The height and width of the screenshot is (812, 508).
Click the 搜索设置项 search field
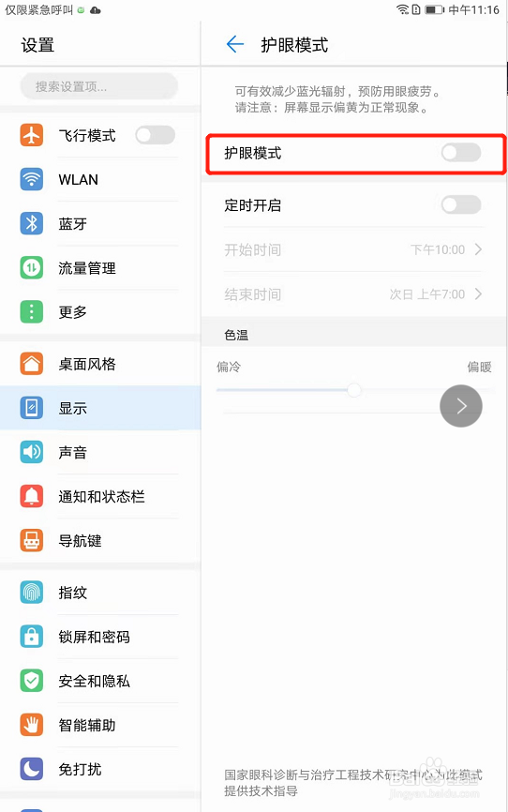tap(99, 86)
